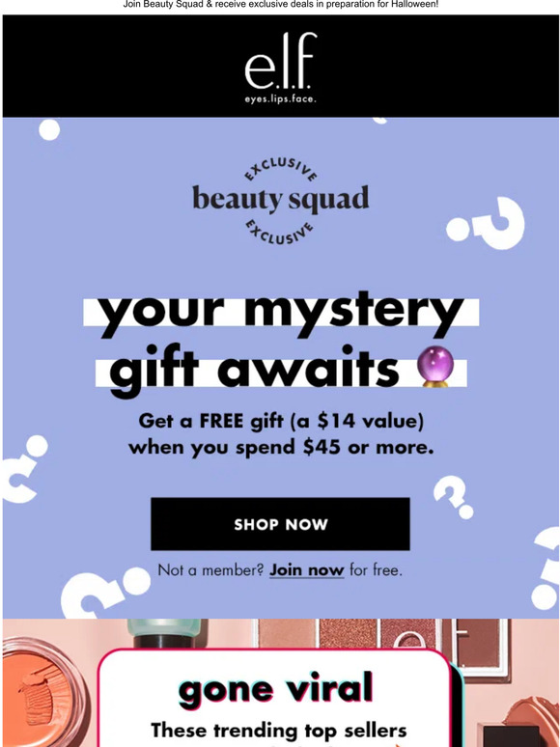Click the beauty squad exclusive badge
This screenshot has height=747, width=560.
tap(280, 199)
